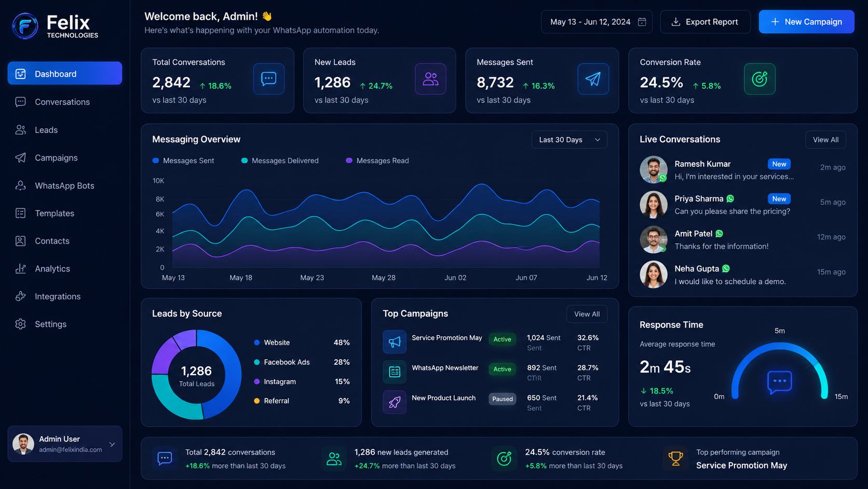Image resolution: width=868 pixels, height=489 pixels.
Task: Toggle the Messages Sent legend series
Action: (x=183, y=161)
